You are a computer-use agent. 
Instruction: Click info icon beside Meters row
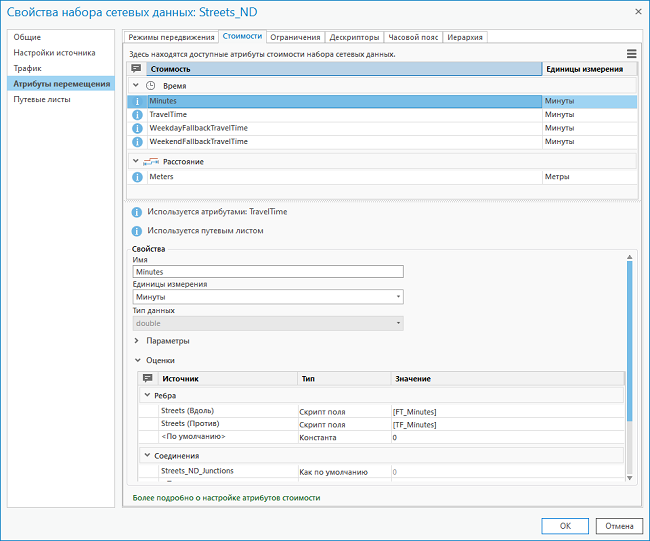137,177
